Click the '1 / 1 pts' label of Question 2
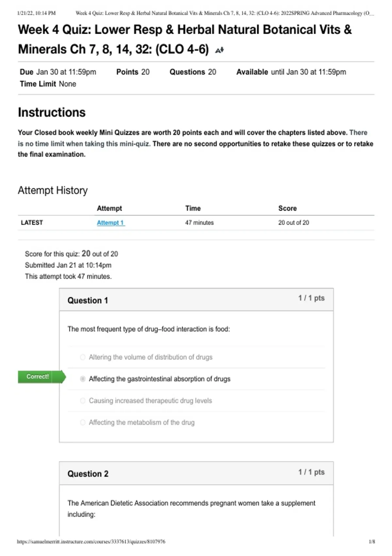Viewport: 392px width, 556px height. pyautogui.click(x=311, y=472)
